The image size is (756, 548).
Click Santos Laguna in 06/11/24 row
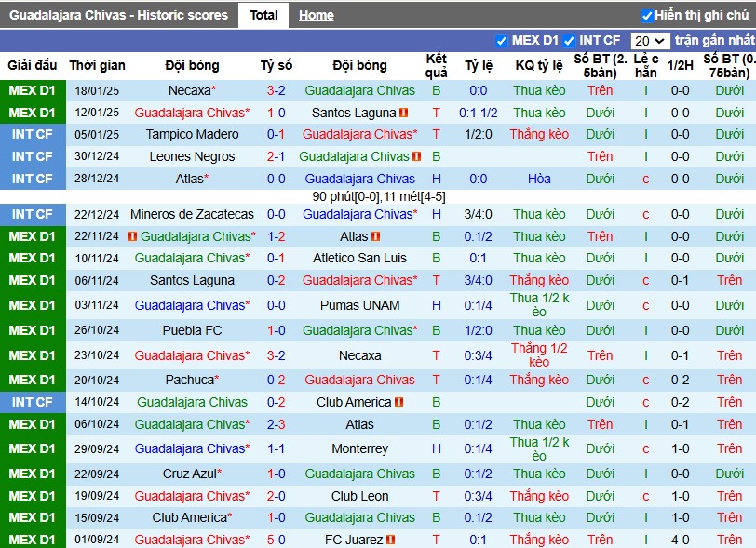pos(193,280)
